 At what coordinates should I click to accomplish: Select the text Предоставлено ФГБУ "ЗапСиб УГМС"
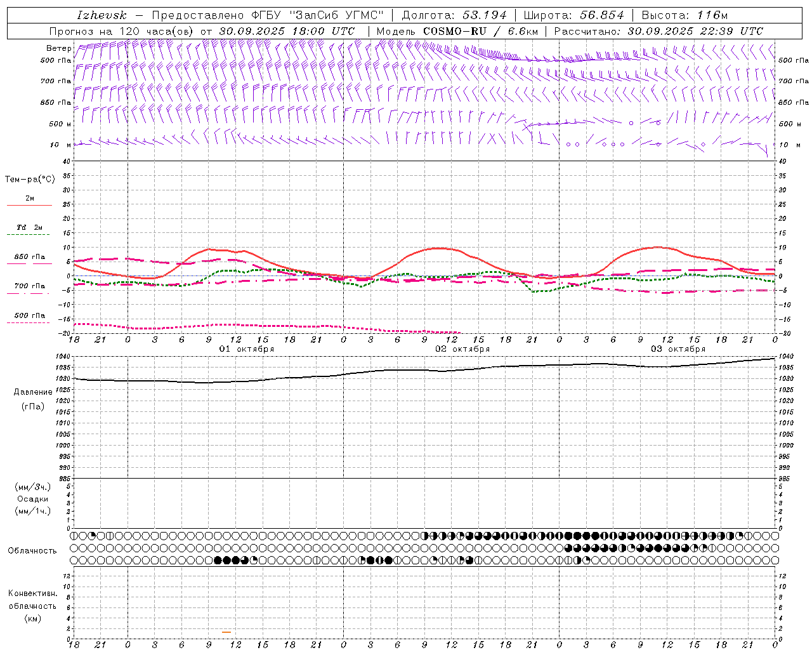click(x=268, y=15)
